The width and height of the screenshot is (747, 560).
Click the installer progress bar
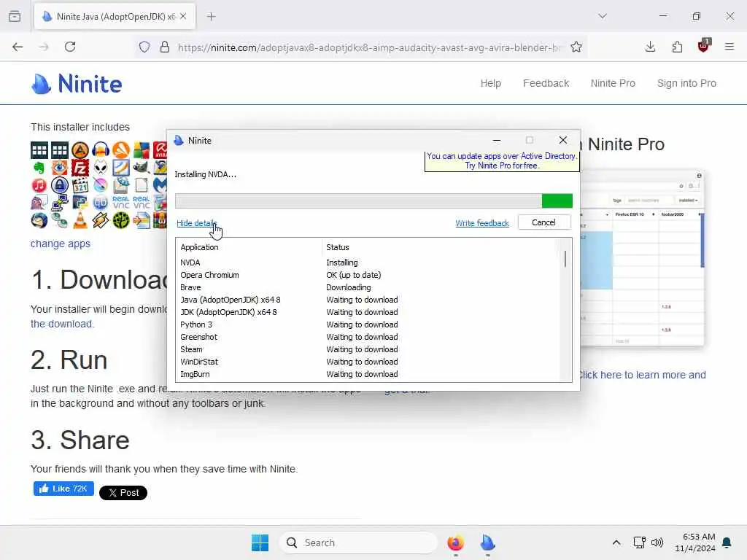[x=373, y=201]
